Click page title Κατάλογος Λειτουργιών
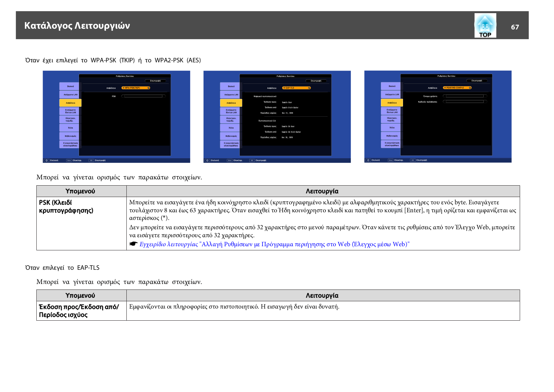This screenshot has height=392, width=554. (77, 26)
